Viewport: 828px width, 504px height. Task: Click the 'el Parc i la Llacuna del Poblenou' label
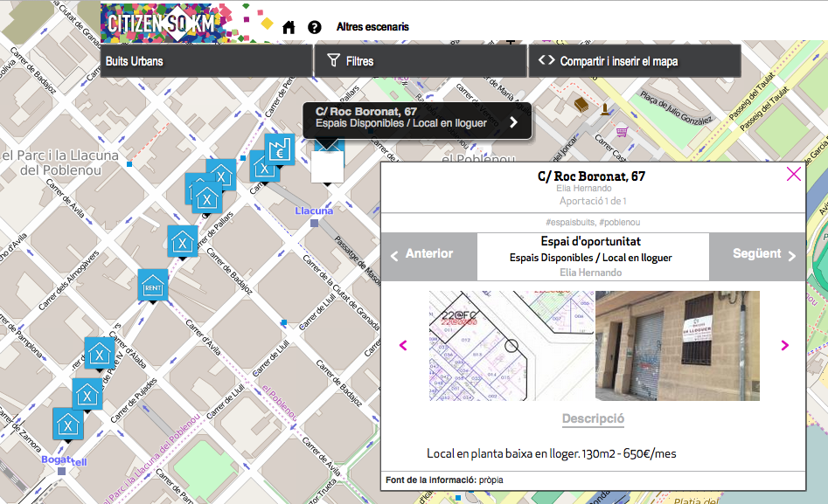(x=60, y=162)
